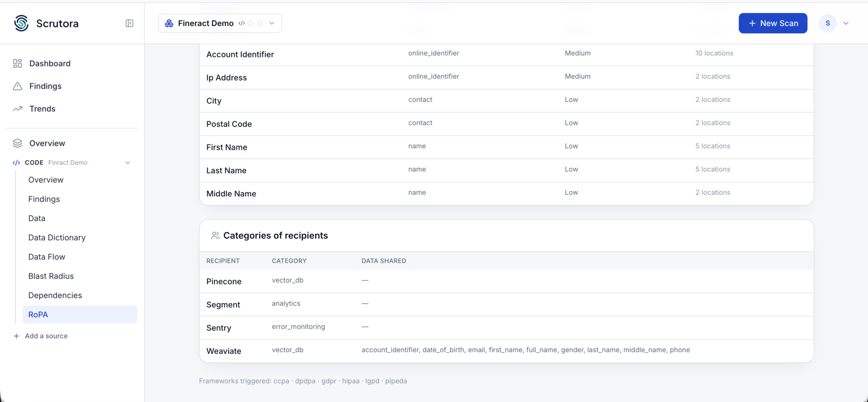
Task: Click the plus icon beside Add a source
Action: pyautogui.click(x=16, y=336)
